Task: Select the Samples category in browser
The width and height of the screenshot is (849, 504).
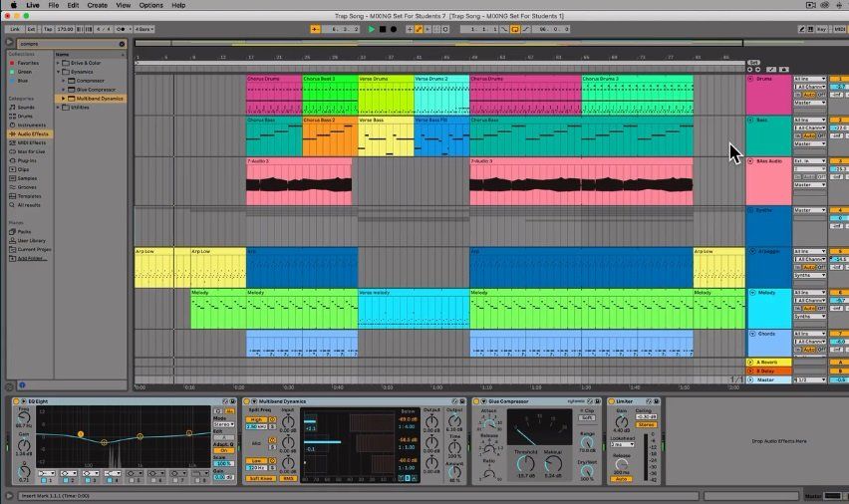Action: click(27, 178)
